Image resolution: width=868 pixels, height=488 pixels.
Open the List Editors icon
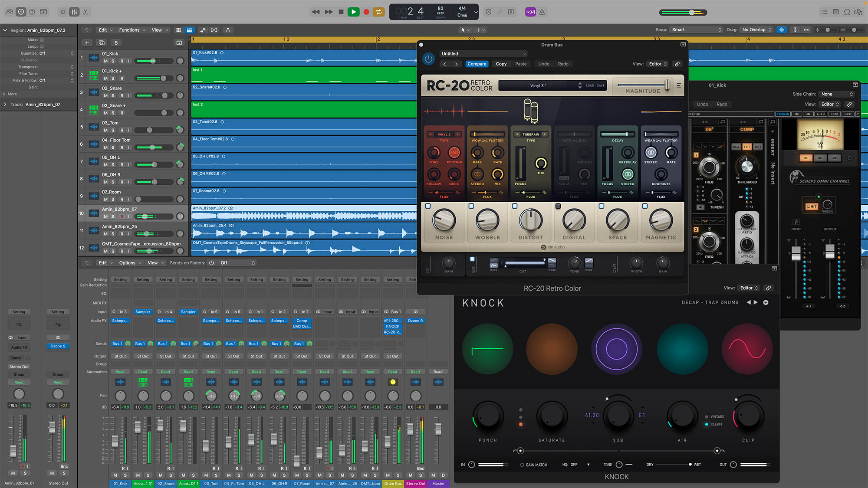(x=824, y=12)
